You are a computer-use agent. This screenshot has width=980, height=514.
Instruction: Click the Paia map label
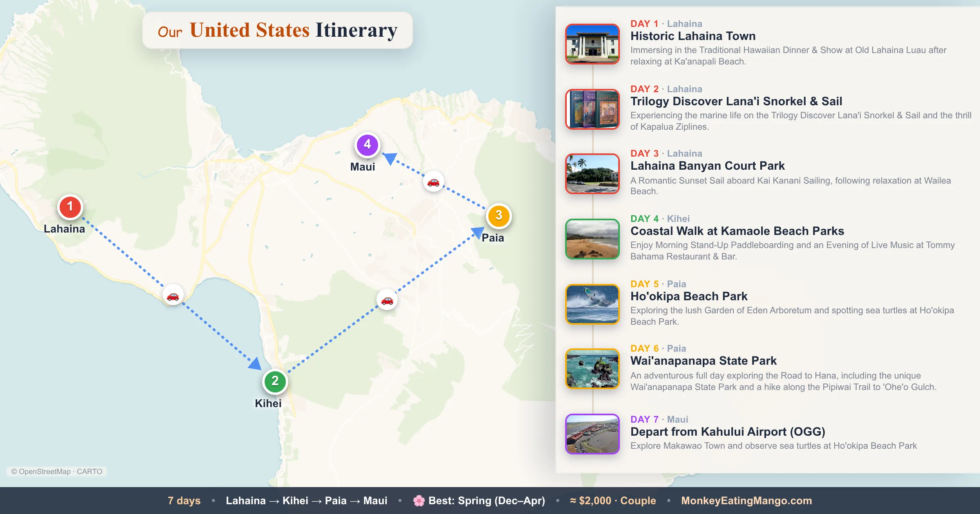pyautogui.click(x=493, y=238)
